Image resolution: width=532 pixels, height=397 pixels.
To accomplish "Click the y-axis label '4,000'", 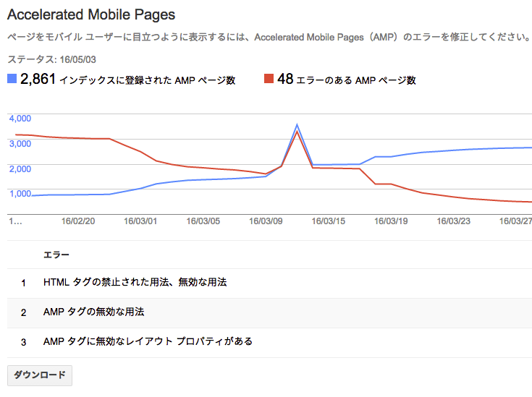I will (20, 119).
